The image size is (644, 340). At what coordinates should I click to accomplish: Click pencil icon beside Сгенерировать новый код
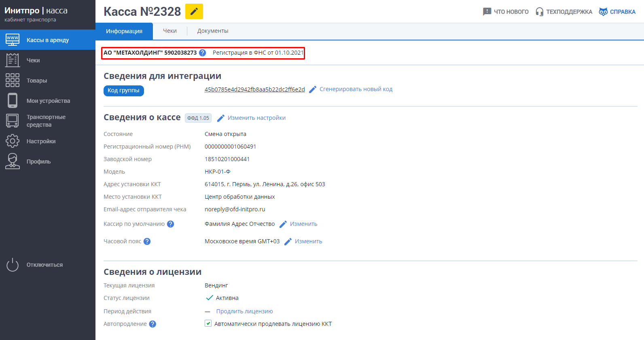(x=313, y=89)
